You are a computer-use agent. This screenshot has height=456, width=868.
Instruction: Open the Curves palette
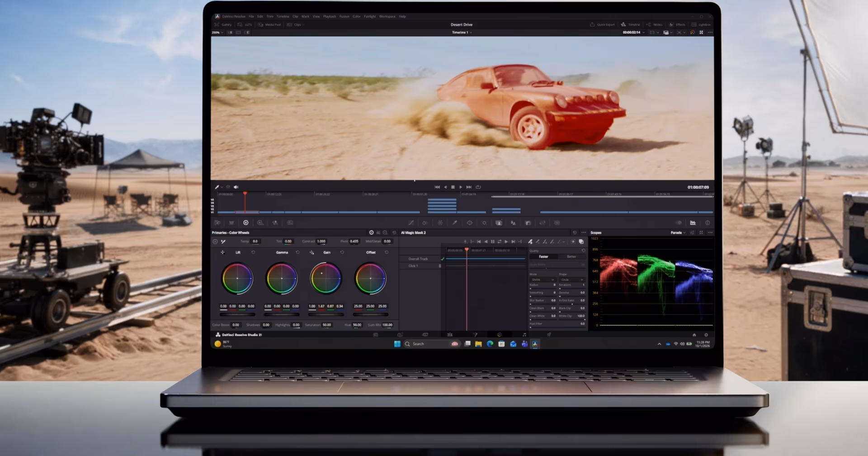click(x=411, y=223)
